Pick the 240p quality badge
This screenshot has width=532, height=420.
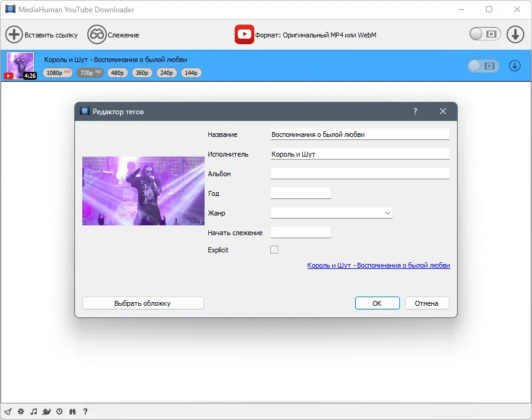166,72
